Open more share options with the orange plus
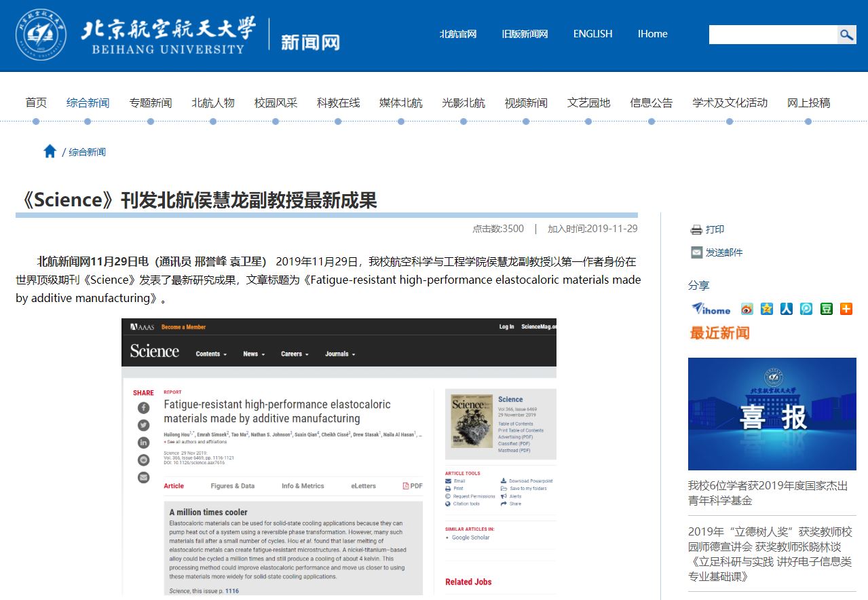 point(846,309)
